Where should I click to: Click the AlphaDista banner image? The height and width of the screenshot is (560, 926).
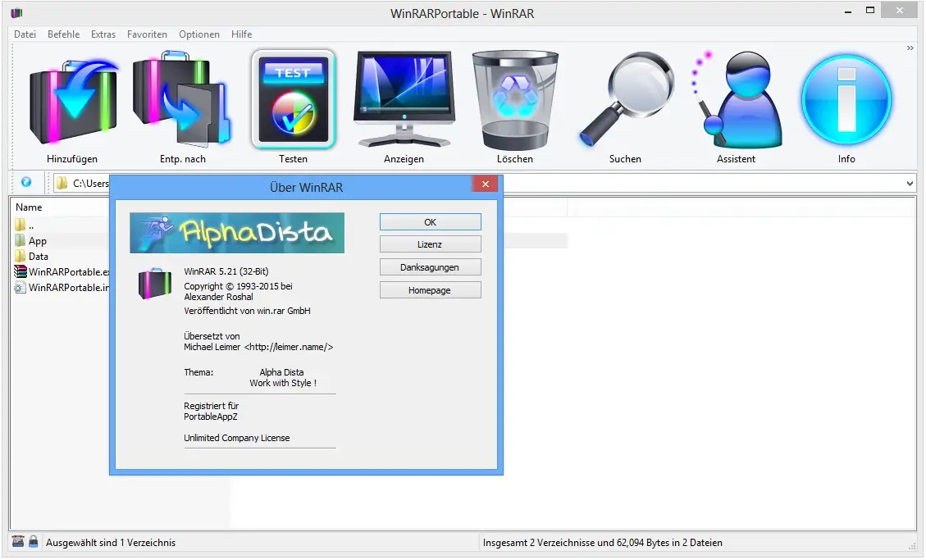click(237, 233)
